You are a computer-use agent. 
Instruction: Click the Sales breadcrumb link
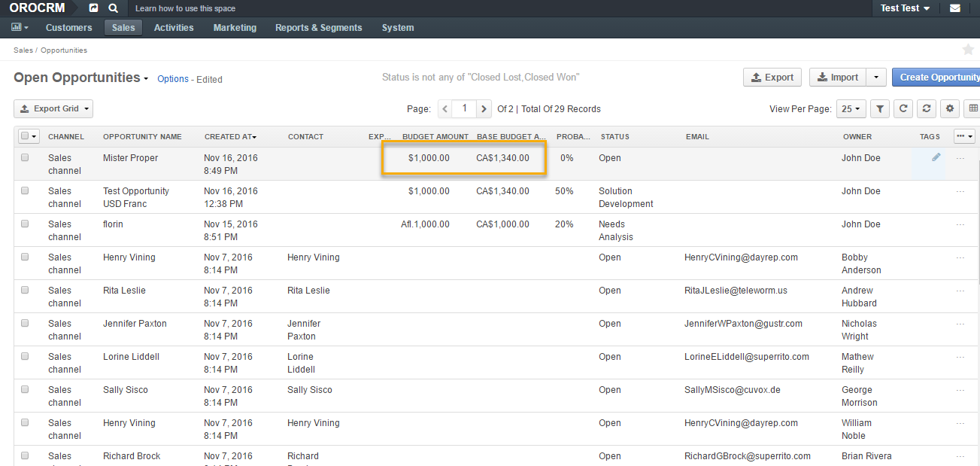tap(23, 50)
